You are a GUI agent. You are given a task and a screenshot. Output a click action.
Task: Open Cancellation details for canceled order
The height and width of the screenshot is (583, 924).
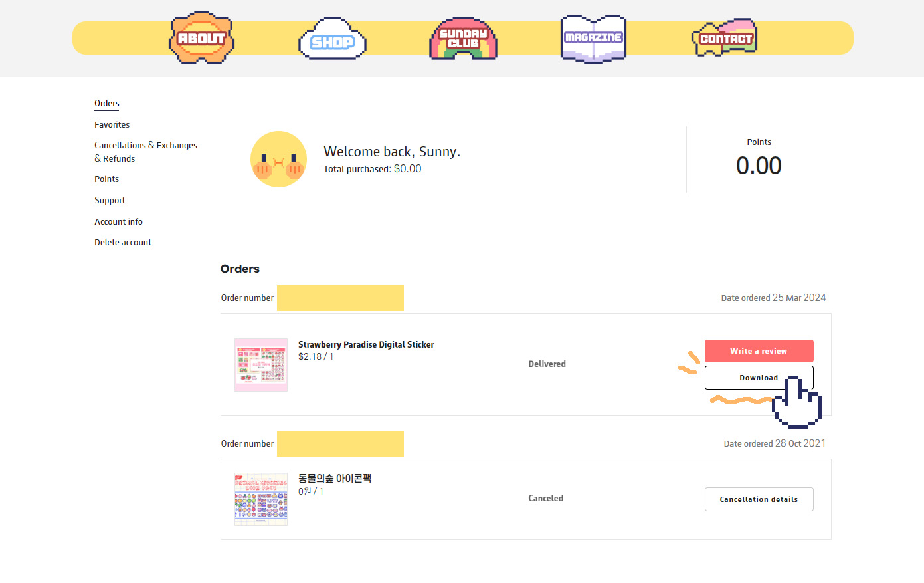[759, 499]
